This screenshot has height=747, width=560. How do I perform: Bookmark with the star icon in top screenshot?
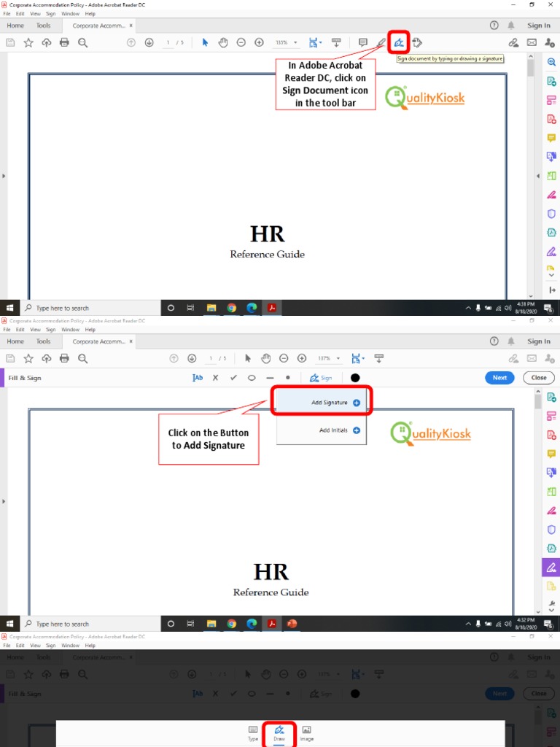click(28, 42)
